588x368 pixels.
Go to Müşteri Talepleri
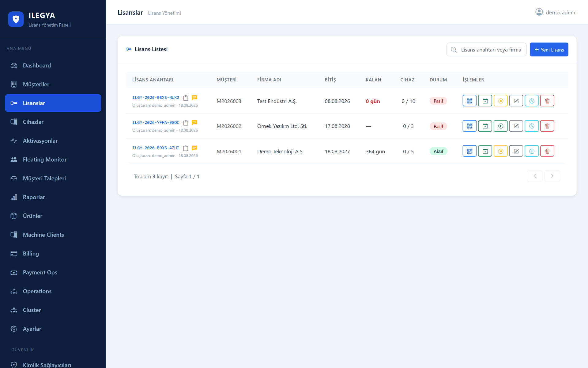click(x=53, y=178)
